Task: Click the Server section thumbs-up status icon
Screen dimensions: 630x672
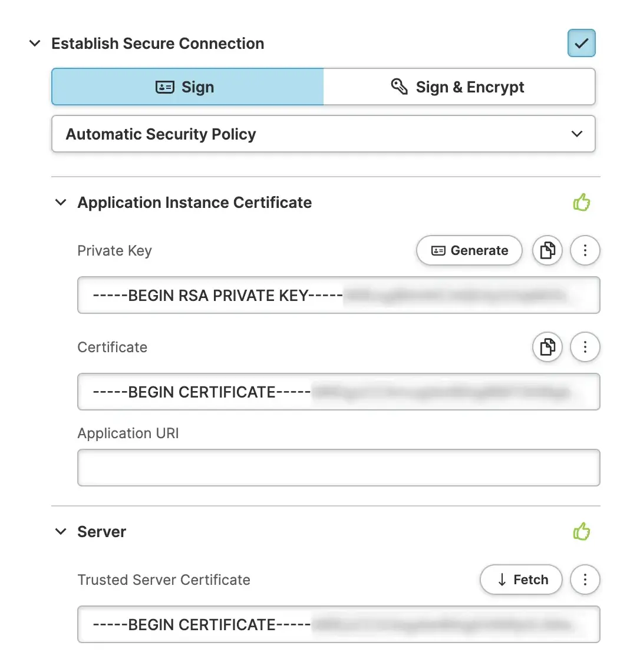Action: pyautogui.click(x=582, y=532)
